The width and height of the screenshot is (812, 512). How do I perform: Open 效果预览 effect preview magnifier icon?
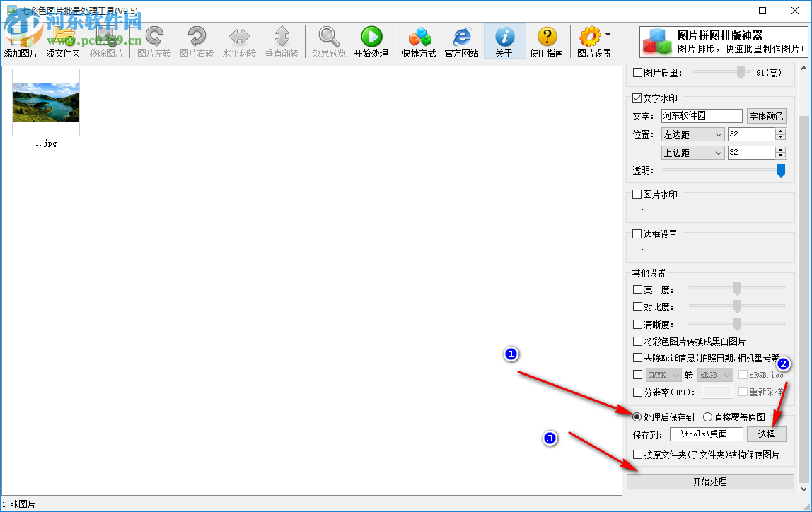pyautogui.click(x=329, y=42)
